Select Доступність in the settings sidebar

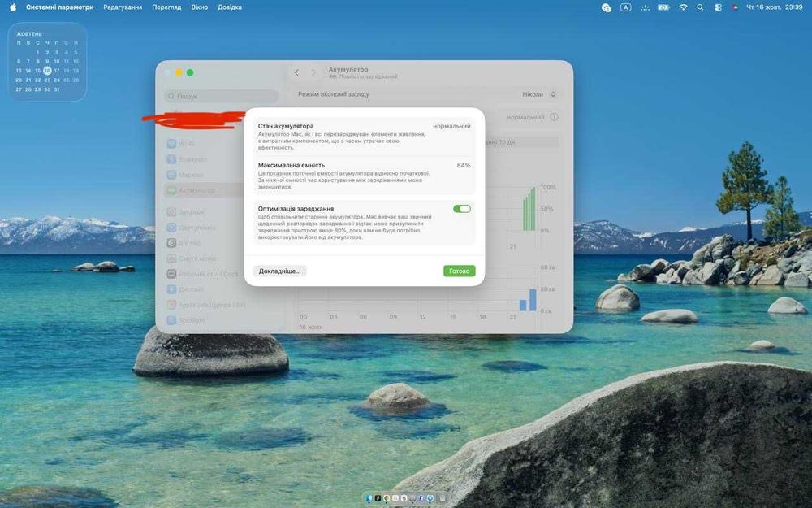[191, 228]
